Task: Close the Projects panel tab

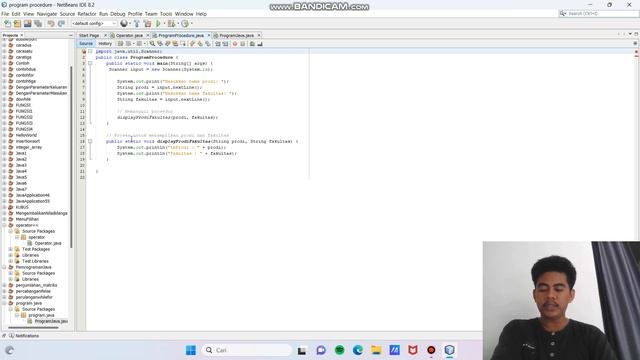Action: point(22,36)
